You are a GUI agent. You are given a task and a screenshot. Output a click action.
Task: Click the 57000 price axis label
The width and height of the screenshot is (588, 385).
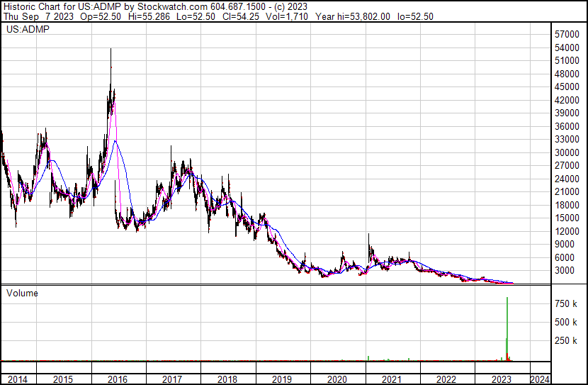pos(569,34)
